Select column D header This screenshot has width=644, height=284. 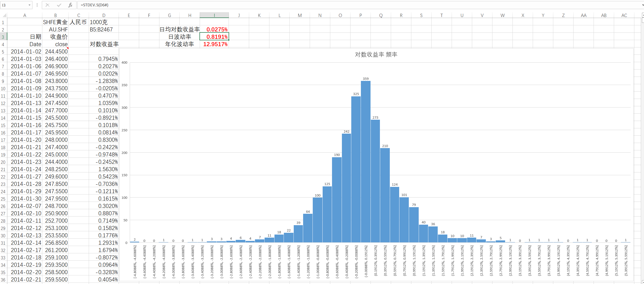(104, 15)
